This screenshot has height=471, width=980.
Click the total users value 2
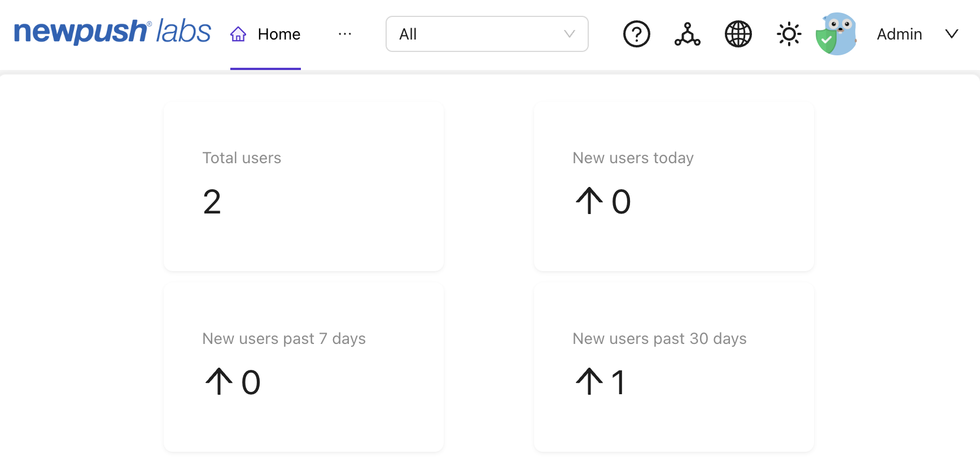[212, 202]
